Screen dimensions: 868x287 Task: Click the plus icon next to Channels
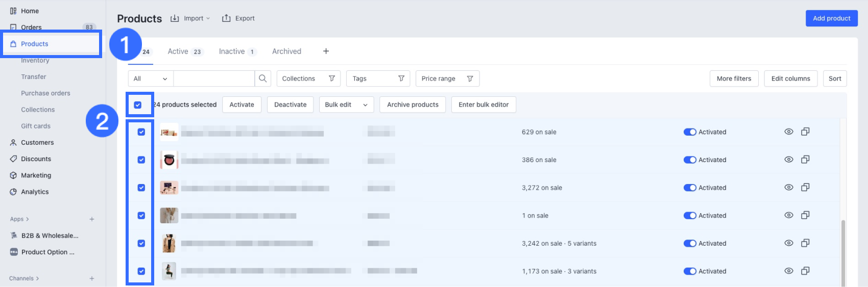[x=92, y=278]
